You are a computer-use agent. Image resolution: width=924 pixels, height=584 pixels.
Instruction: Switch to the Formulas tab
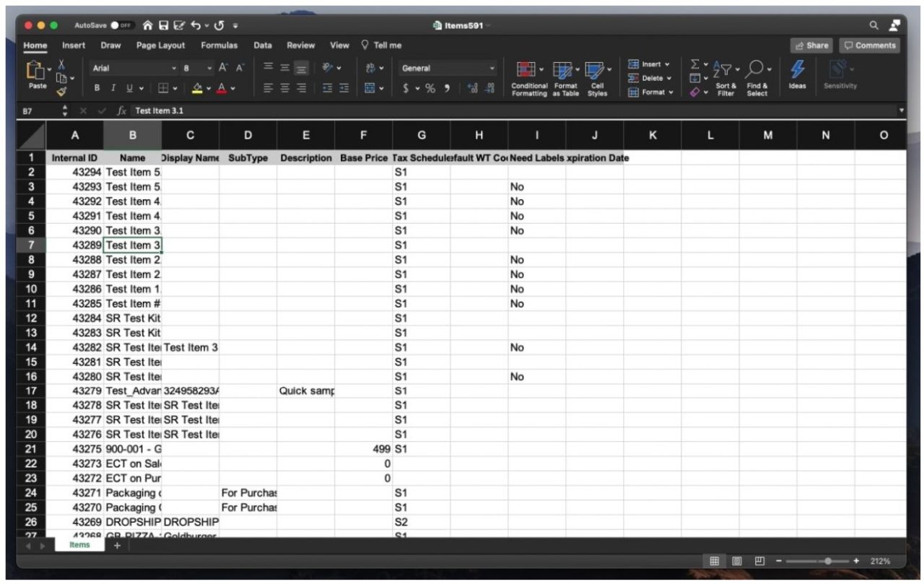[x=219, y=45]
